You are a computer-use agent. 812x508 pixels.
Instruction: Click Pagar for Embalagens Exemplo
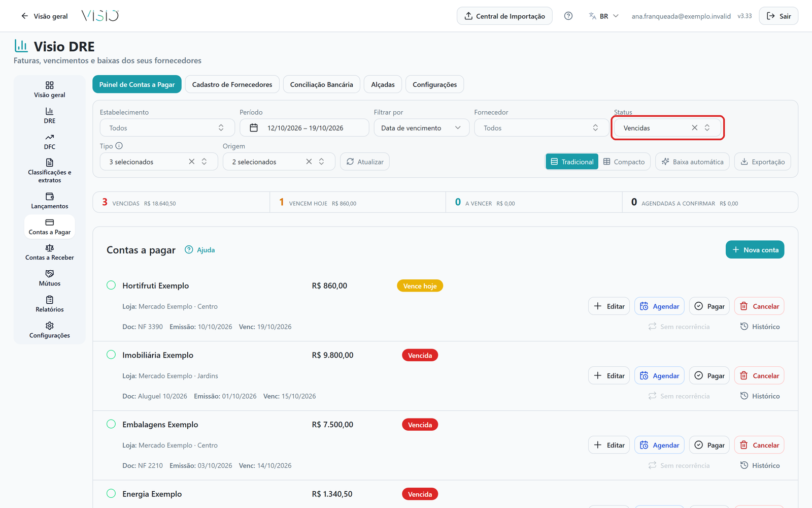(x=709, y=445)
